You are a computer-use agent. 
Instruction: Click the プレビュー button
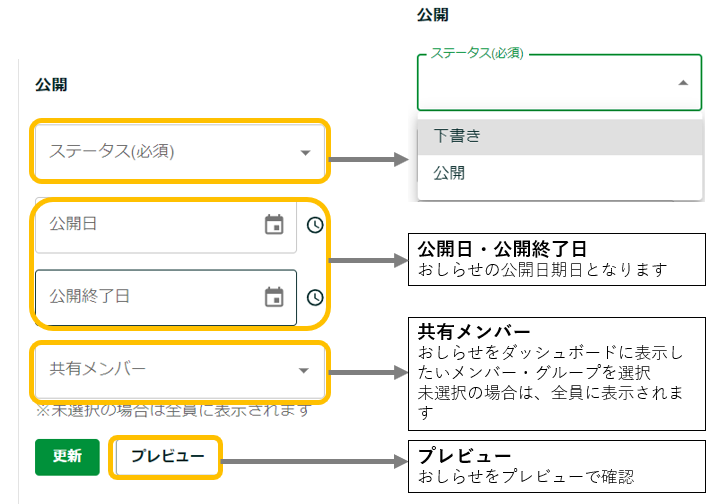point(167,456)
